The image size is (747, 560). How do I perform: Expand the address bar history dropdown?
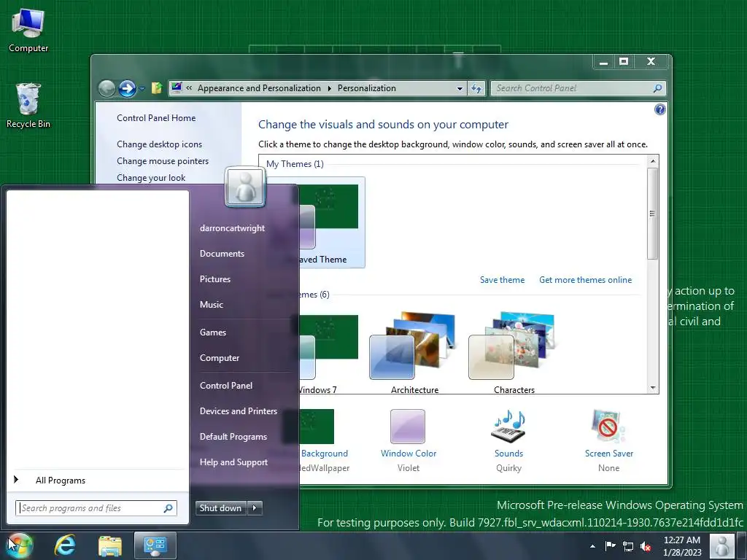460,88
